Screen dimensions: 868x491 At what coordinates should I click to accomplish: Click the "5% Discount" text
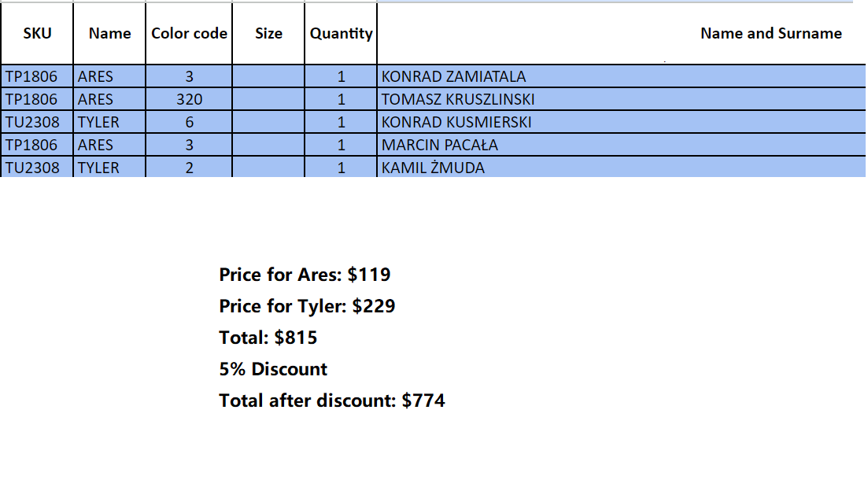pos(273,369)
